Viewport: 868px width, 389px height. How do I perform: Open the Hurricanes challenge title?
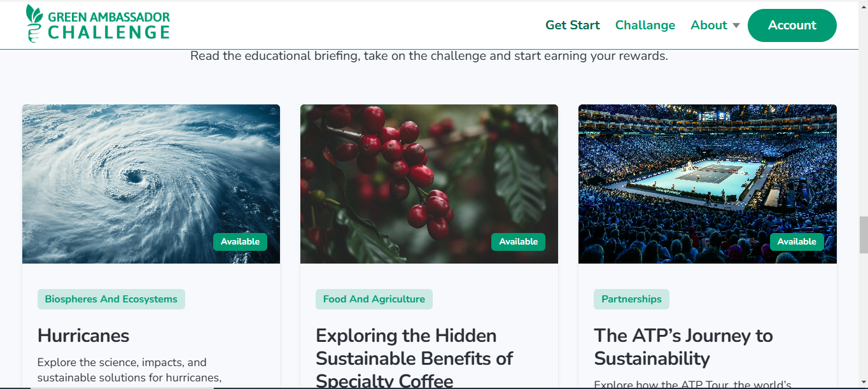83,336
